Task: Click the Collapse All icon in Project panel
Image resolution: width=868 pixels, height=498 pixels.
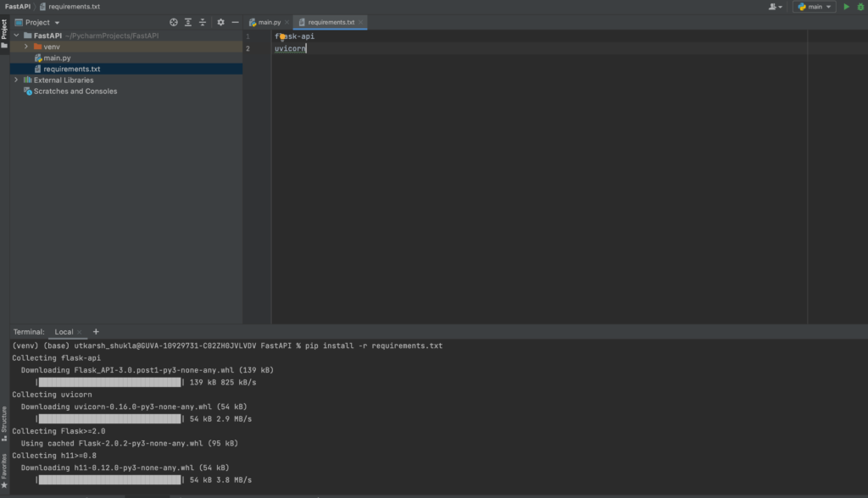Action: point(203,22)
